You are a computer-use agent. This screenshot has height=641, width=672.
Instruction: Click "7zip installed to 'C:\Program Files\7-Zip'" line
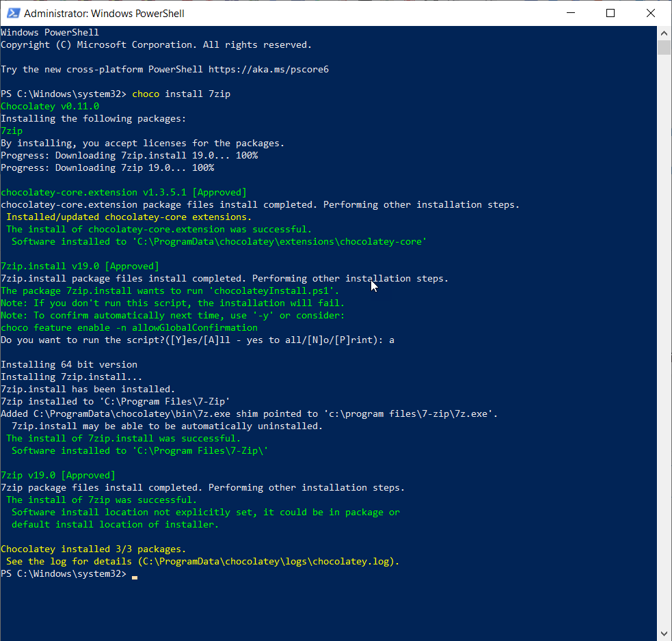pos(116,402)
